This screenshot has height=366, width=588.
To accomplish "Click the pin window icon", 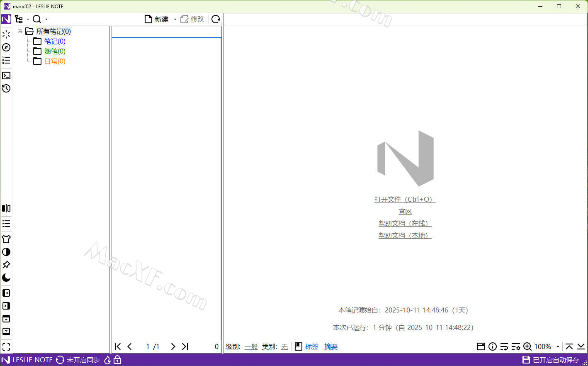I will click(6, 265).
